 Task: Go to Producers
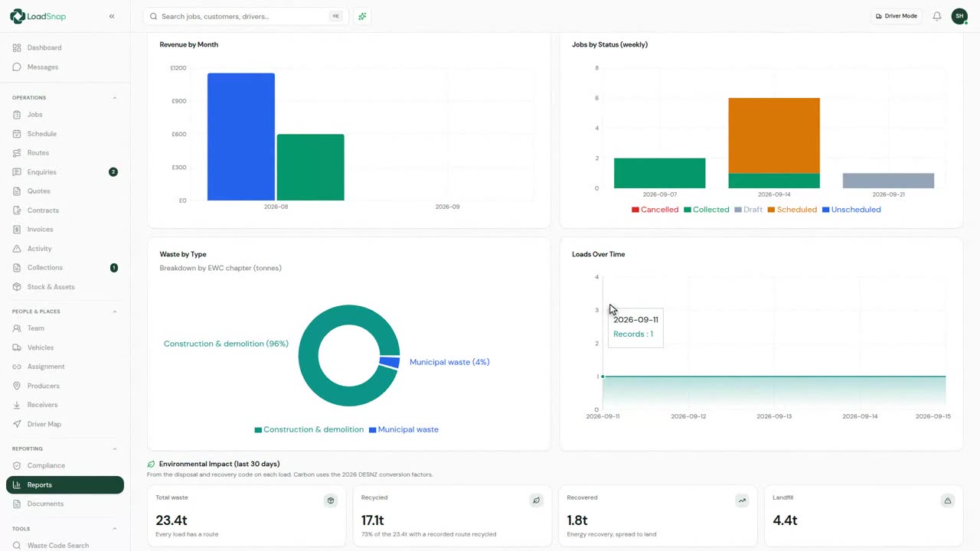(65, 385)
